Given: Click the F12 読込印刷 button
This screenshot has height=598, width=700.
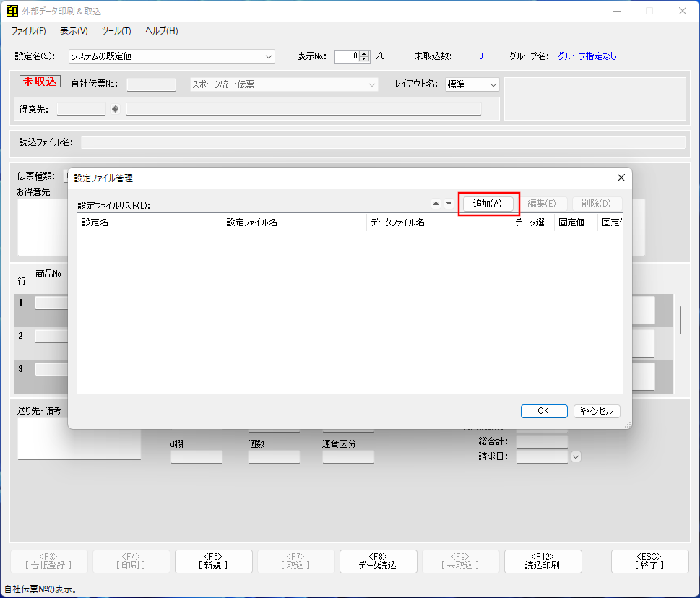Looking at the screenshot, I should pyautogui.click(x=543, y=561).
